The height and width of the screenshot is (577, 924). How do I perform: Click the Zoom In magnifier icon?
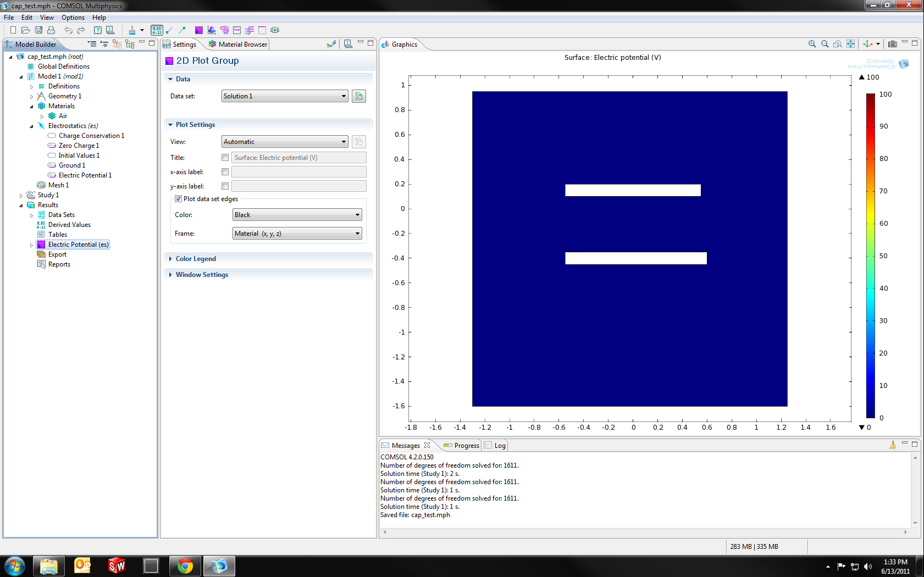pyautogui.click(x=812, y=44)
